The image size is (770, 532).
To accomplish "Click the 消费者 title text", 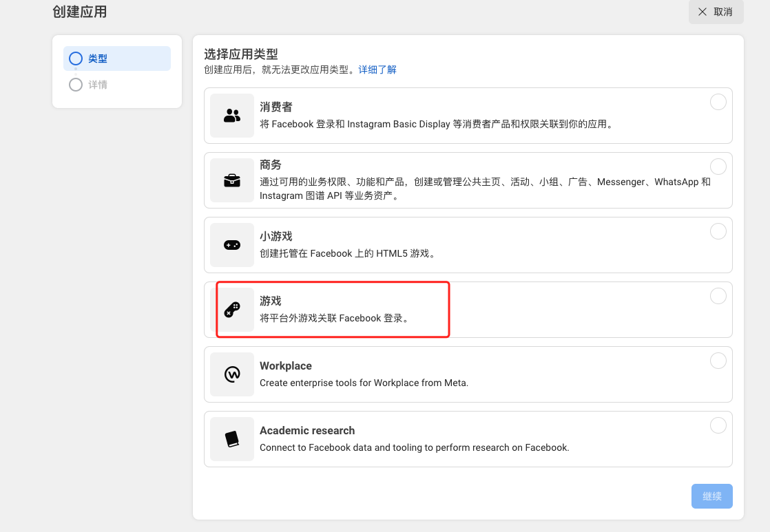I will 276,107.
